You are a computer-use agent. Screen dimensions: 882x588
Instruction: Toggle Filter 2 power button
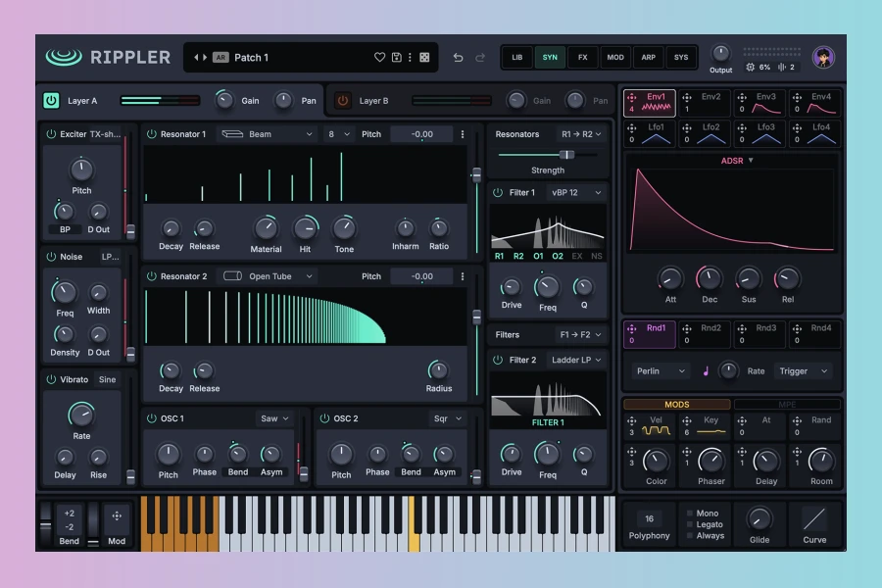point(498,360)
